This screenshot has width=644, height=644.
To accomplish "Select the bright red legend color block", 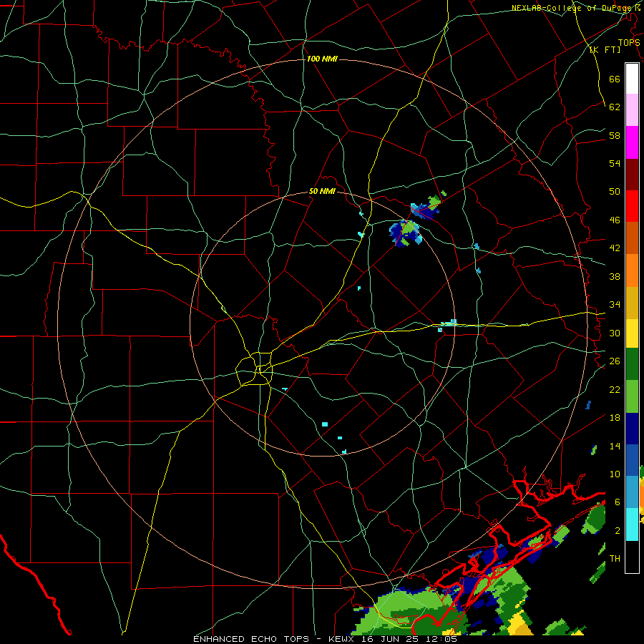I will pyautogui.click(x=632, y=206).
